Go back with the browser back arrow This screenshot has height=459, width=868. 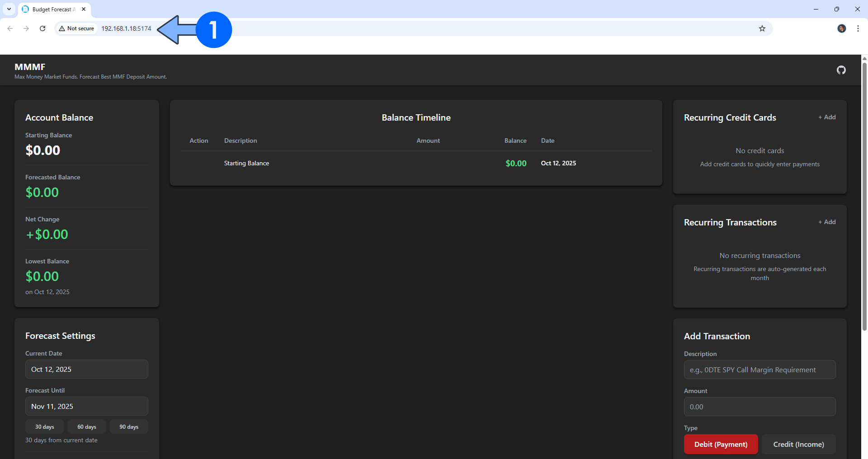10,28
